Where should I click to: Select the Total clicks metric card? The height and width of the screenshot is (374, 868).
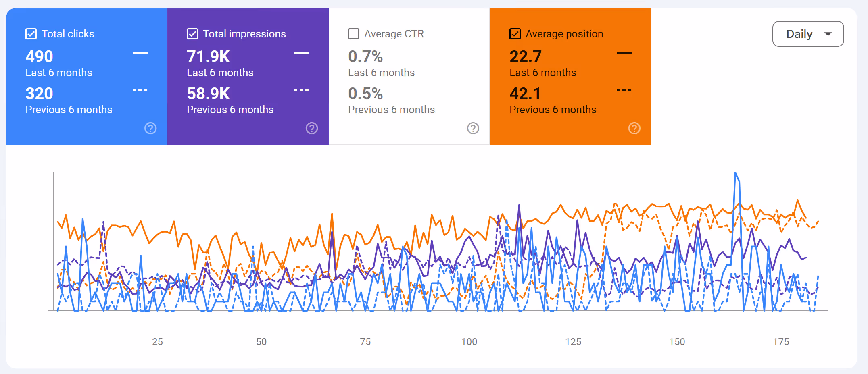tap(87, 77)
